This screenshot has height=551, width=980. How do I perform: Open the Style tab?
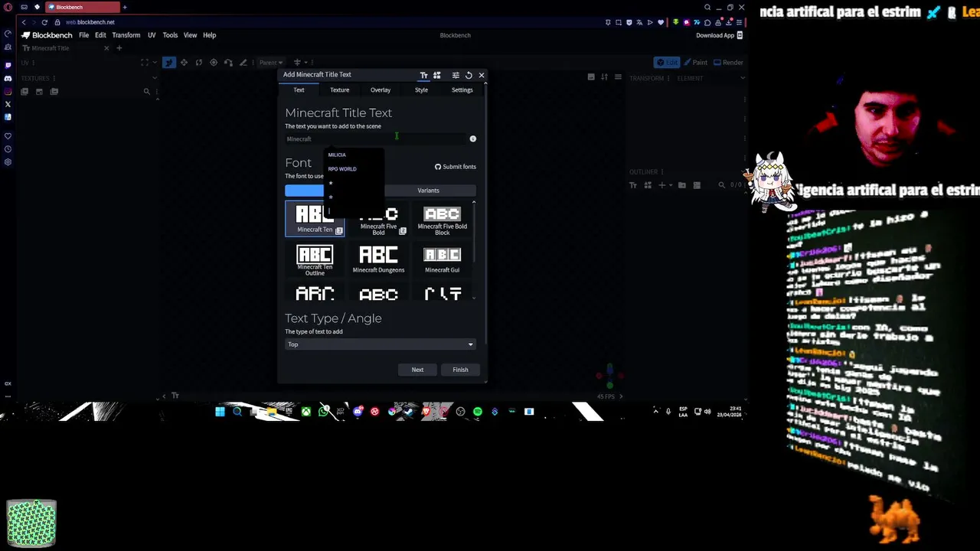pos(421,90)
